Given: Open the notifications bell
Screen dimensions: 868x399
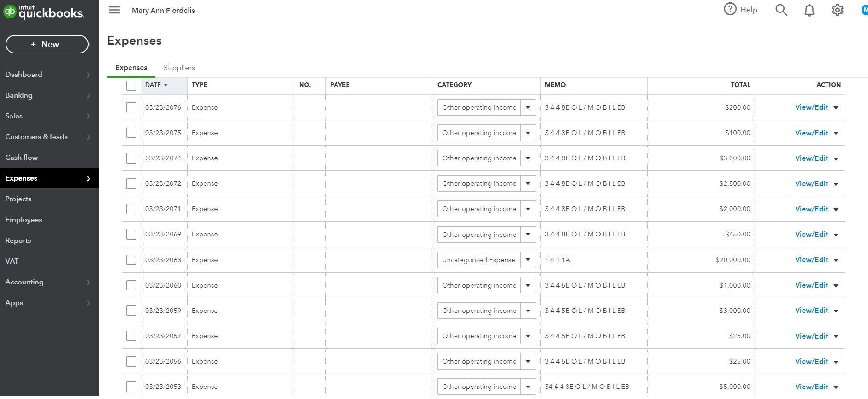Looking at the screenshot, I should point(809,10).
